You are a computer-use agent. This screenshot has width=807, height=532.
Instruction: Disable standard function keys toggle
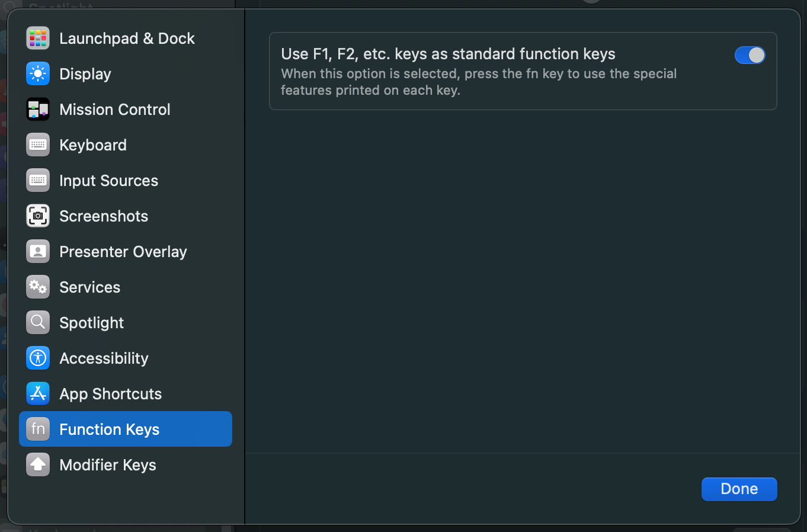pos(750,55)
